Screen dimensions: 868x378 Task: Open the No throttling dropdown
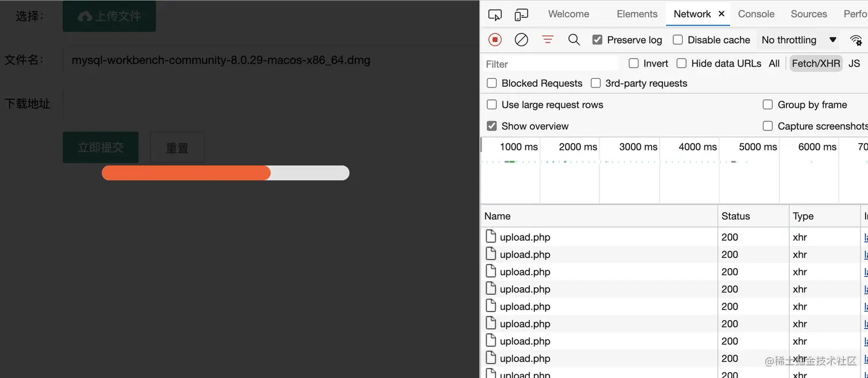coord(799,40)
